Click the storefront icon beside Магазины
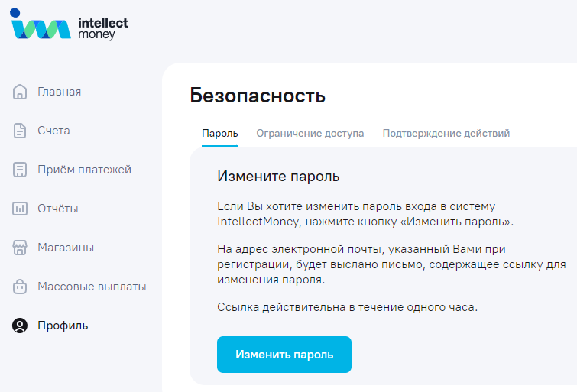Viewport: 577px width, 392px height. pos(20,248)
